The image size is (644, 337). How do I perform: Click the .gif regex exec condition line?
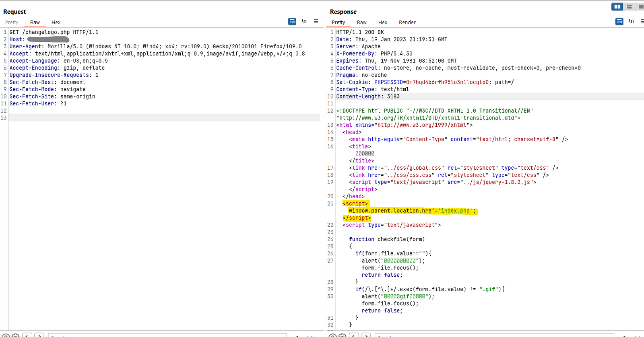click(x=430, y=290)
